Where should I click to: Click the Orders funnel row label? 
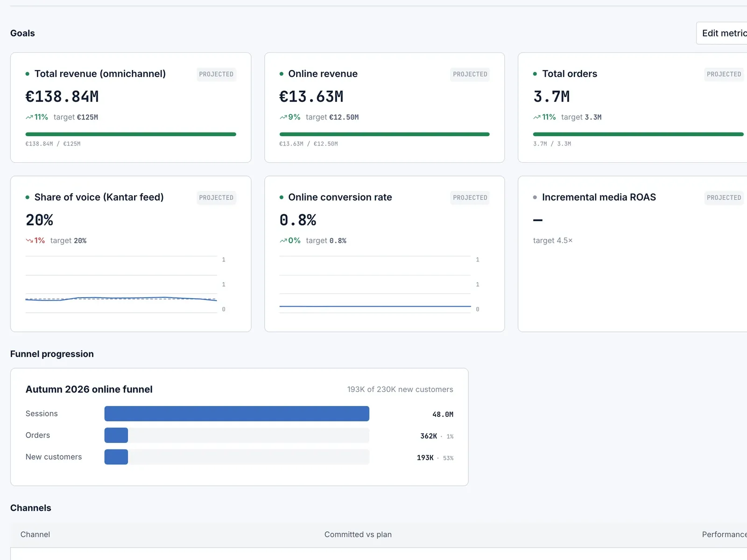[x=38, y=435]
